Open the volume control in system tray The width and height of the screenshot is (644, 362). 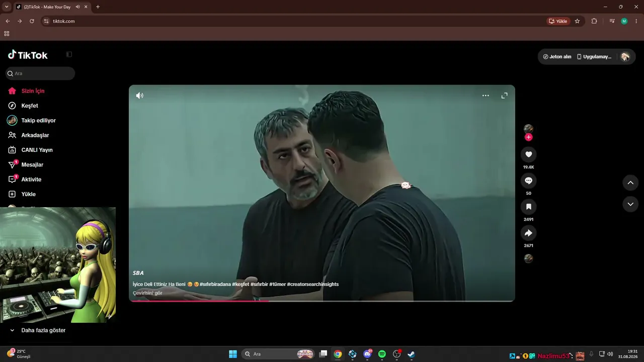(x=610, y=354)
